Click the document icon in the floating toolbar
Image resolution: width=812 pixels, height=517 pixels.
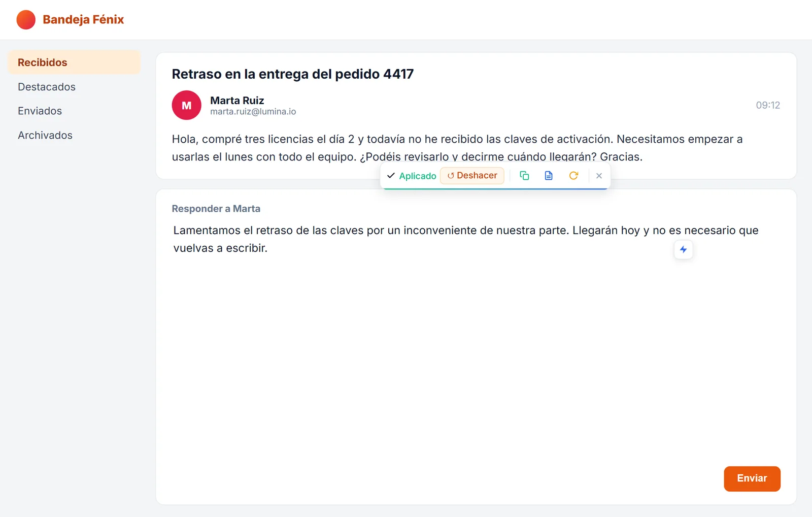pos(549,176)
